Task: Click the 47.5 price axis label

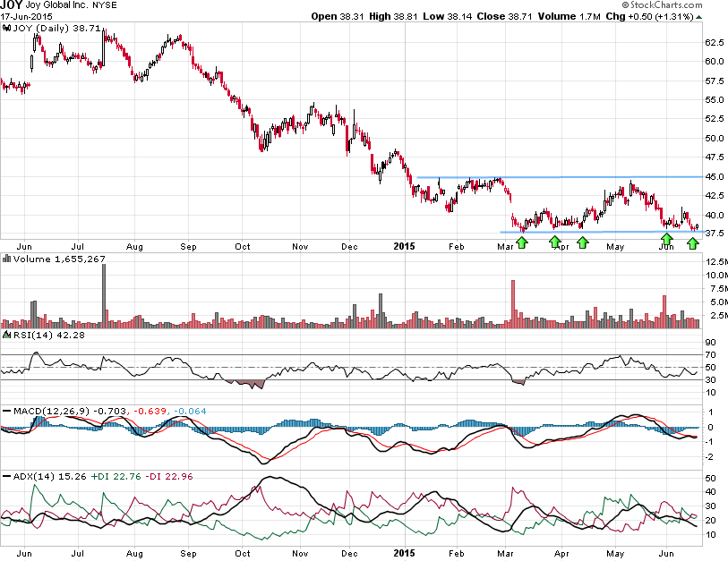Action: pos(714,157)
